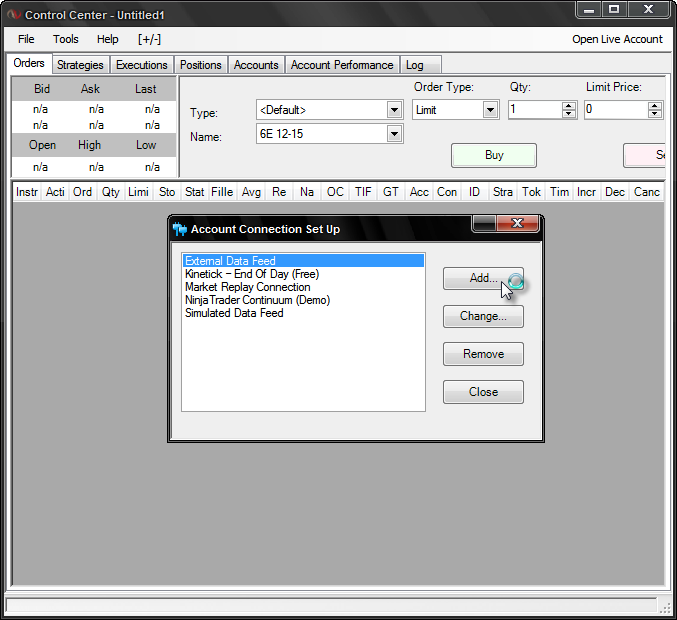Click the Stra column header
Image resolution: width=677 pixels, height=620 pixels.
coord(503,192)
